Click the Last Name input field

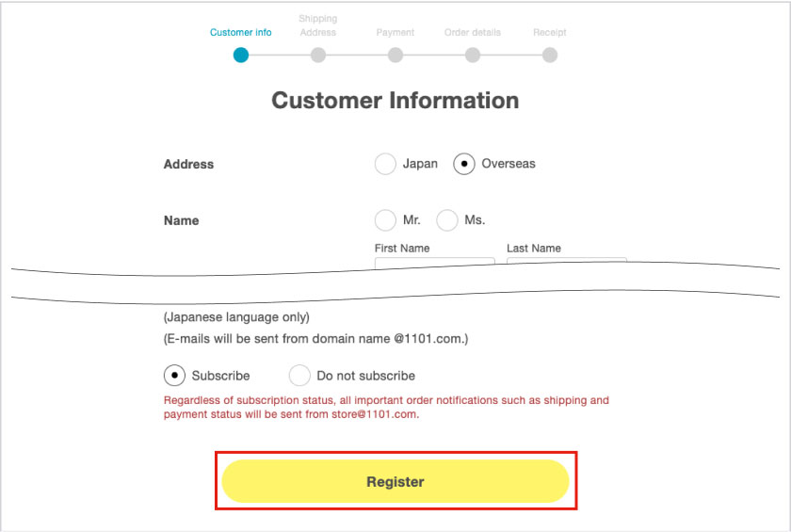coord(566,263)
